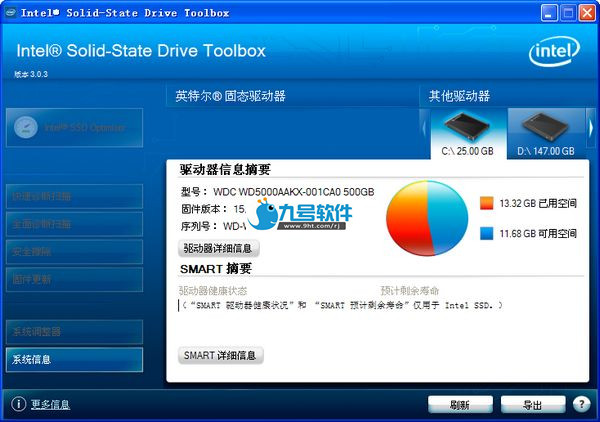
Task: Click the blue 可用空间 legend swatch
Action: (x=487, y=233)
